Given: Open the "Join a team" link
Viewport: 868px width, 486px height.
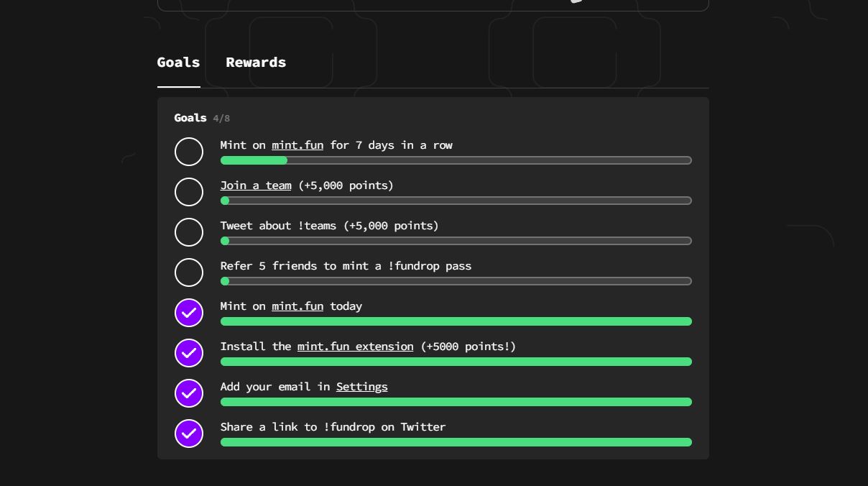Looking at the screenshot, I should [x=256, y=185].
